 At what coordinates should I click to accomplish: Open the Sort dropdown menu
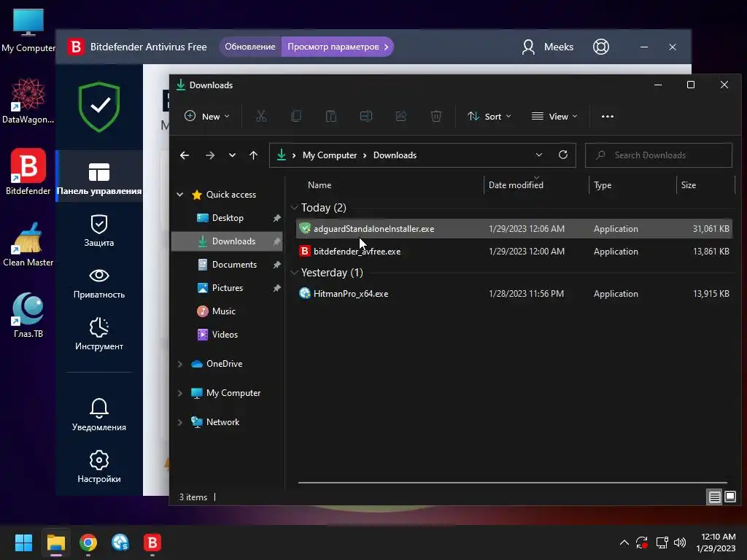(x=489, y=116)
